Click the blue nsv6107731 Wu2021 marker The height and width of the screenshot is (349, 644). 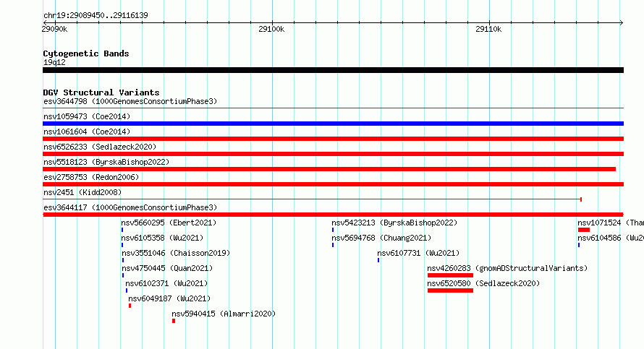378,260
